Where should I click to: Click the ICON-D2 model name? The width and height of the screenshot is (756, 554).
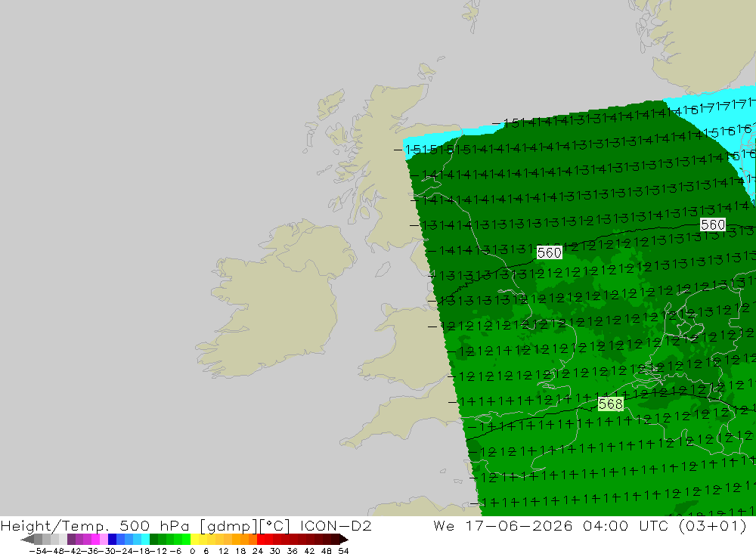coord(336,525)
